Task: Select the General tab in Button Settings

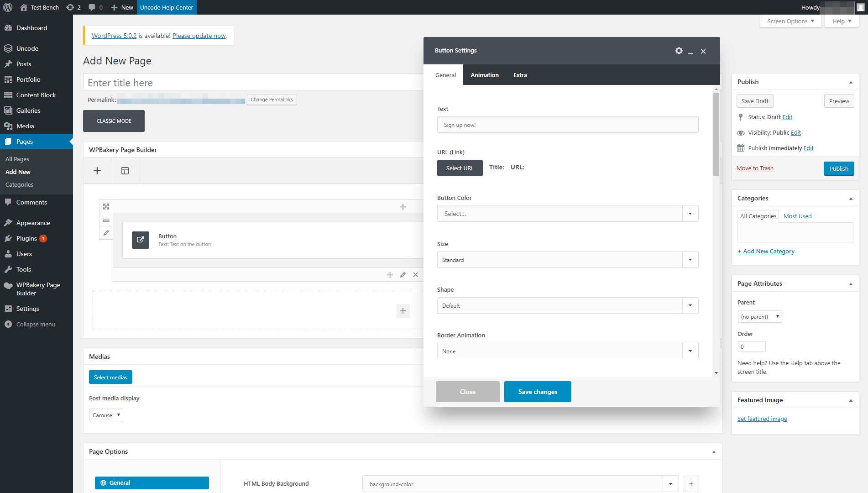Action: tap(445, 75)
